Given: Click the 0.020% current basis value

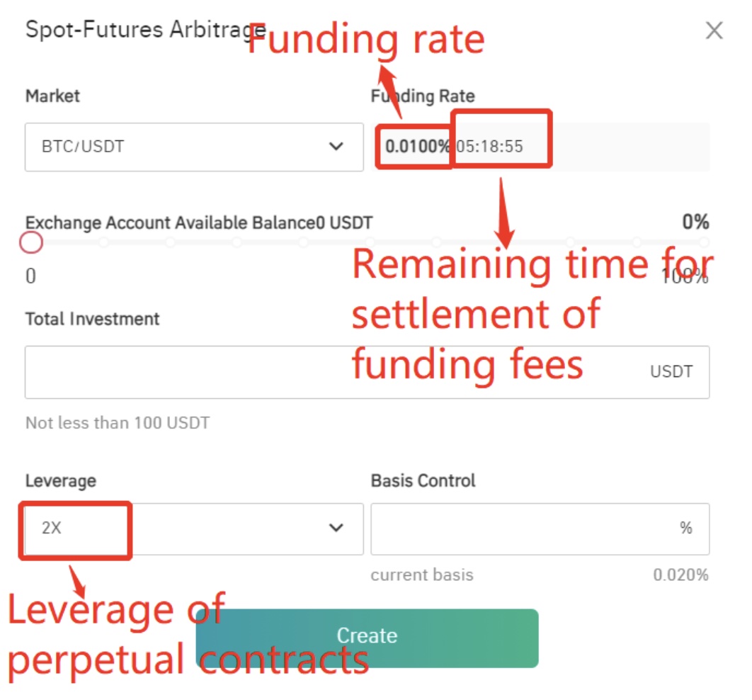Looking at the screenshot, I should pyautogui.click(x=680, y=575).
